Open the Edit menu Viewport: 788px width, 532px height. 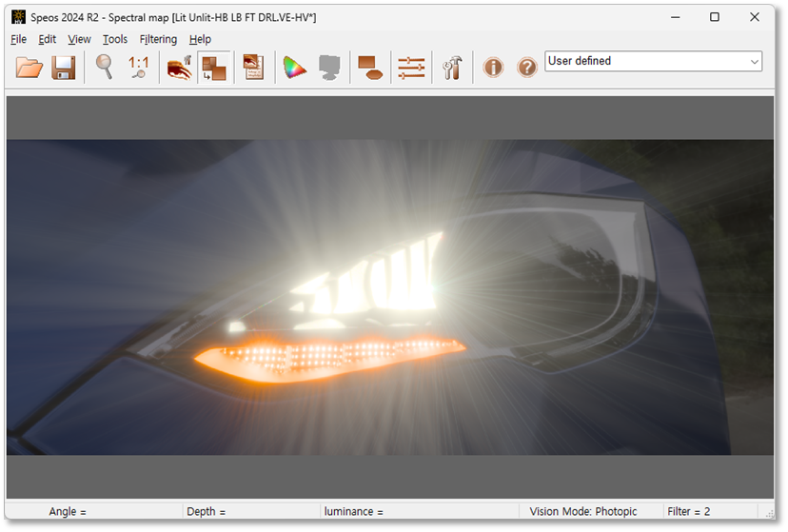48,39
